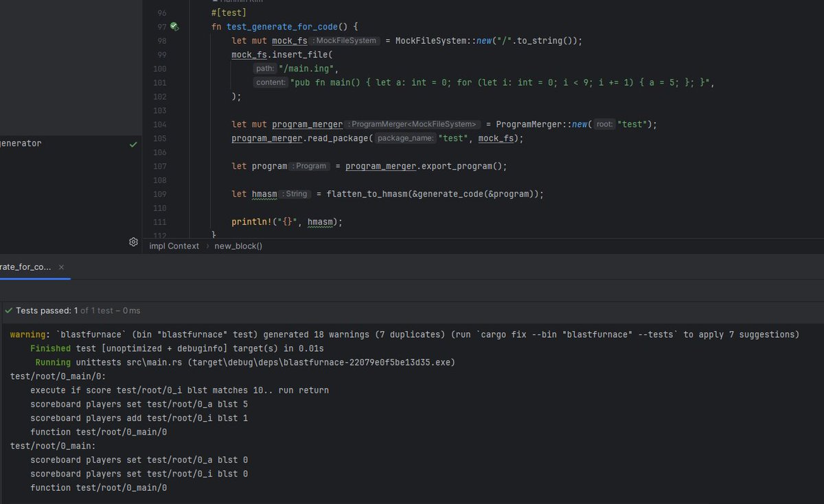Click the : String type hint on line 109
824x504 pixels.
[295, 194]
